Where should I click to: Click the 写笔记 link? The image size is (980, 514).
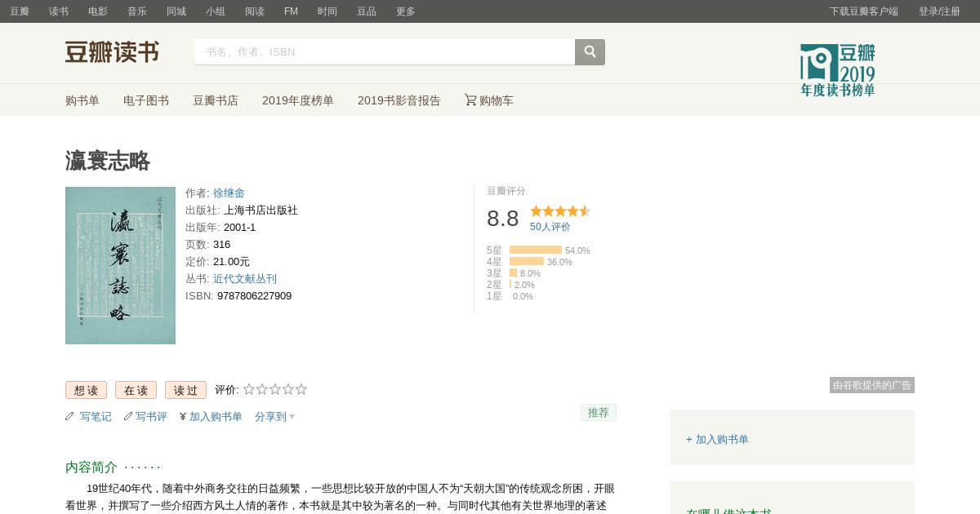coord(96,417)
